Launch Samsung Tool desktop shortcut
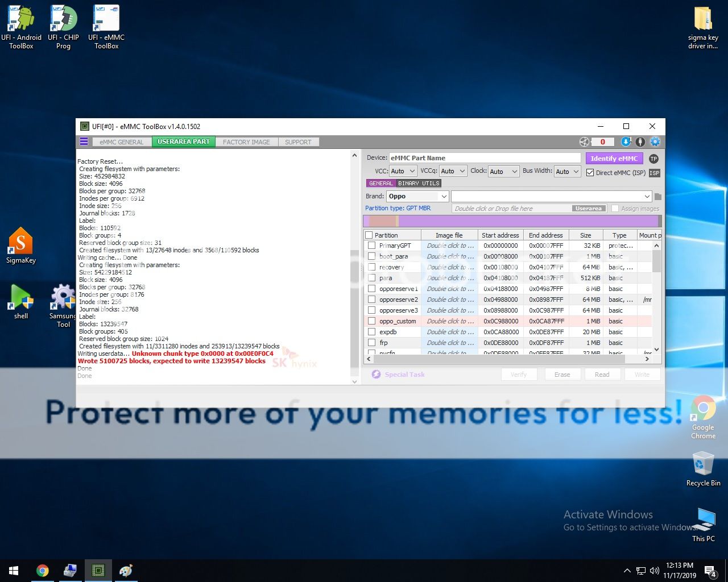The image size is (728, 582). [63, 306]
